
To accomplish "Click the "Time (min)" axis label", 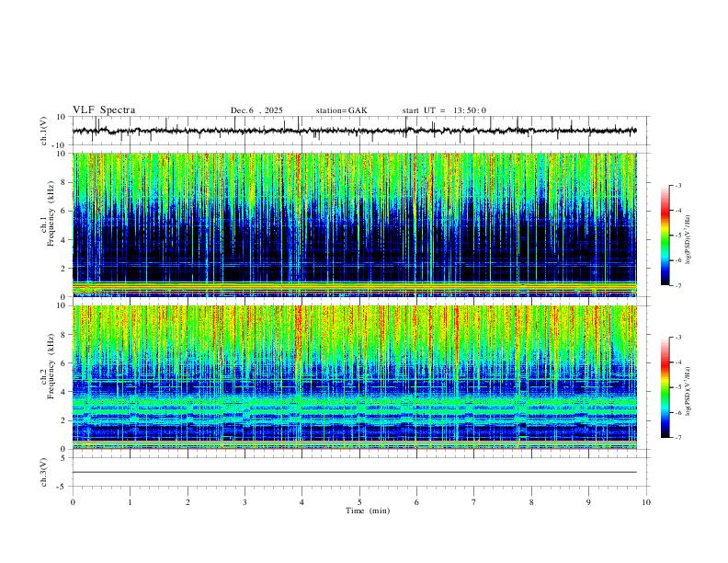I will point(368,511).
